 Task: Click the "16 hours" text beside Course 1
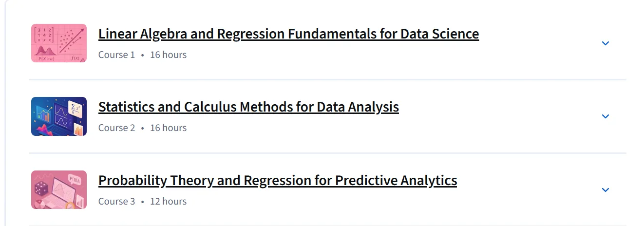click(x=168, y=55)
